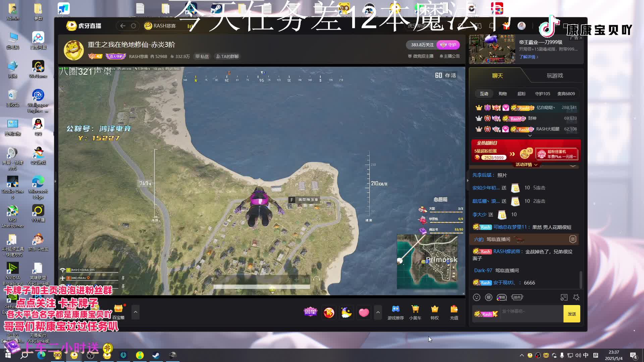Click the game minimap in the stream
Viewport: 644px width, 362px height.
coord(427,262)
